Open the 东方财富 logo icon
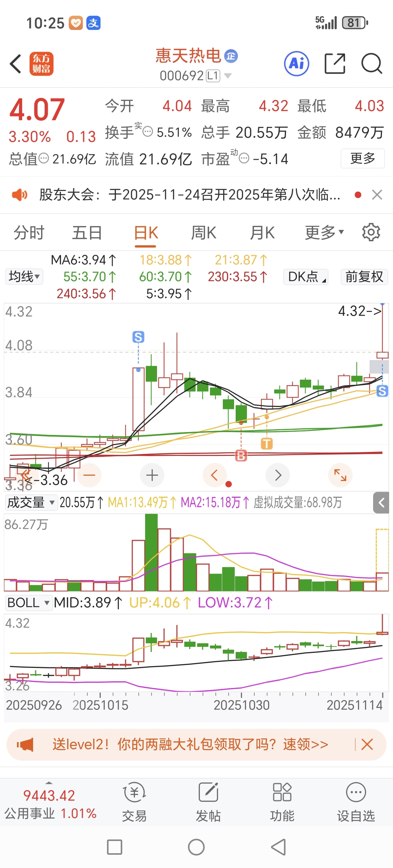The height and width of the screenshot is (868, 393). point(41,63)
